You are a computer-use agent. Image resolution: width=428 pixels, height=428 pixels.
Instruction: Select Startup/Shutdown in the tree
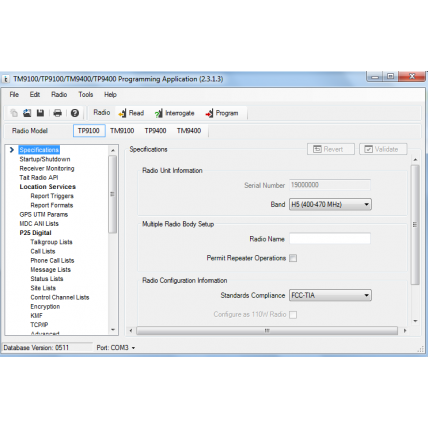pyautogui.click(x=45, y=159)
